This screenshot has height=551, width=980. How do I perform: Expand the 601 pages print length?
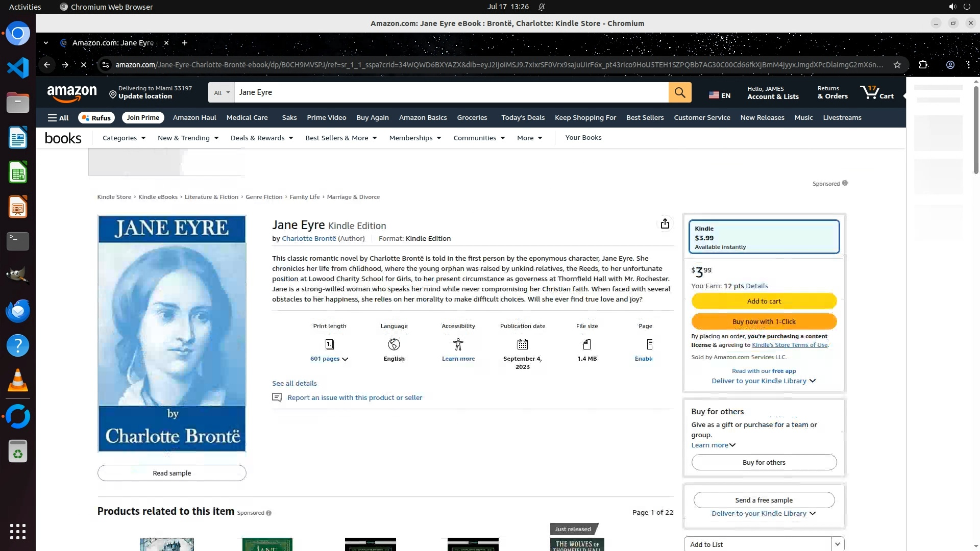pyautogui.click(x=329, y=359)
